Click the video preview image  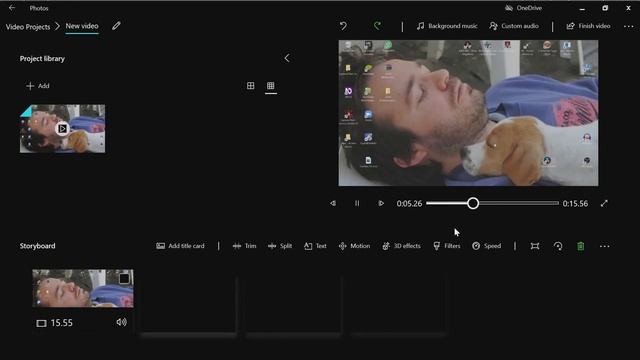click(468, 113)
